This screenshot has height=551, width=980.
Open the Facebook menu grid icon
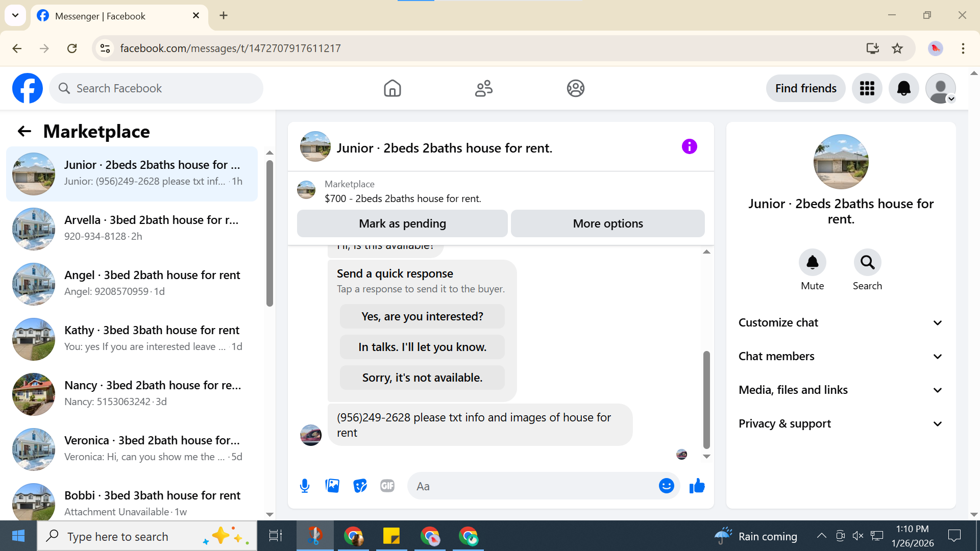tap(867, 88)
